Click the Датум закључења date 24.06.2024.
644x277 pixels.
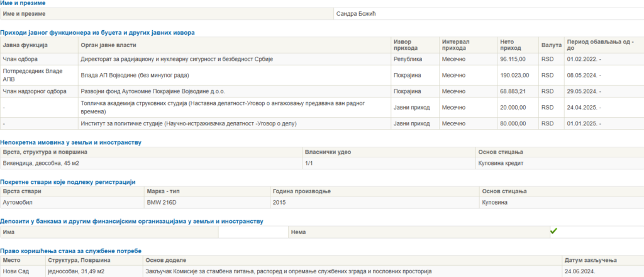580,271
